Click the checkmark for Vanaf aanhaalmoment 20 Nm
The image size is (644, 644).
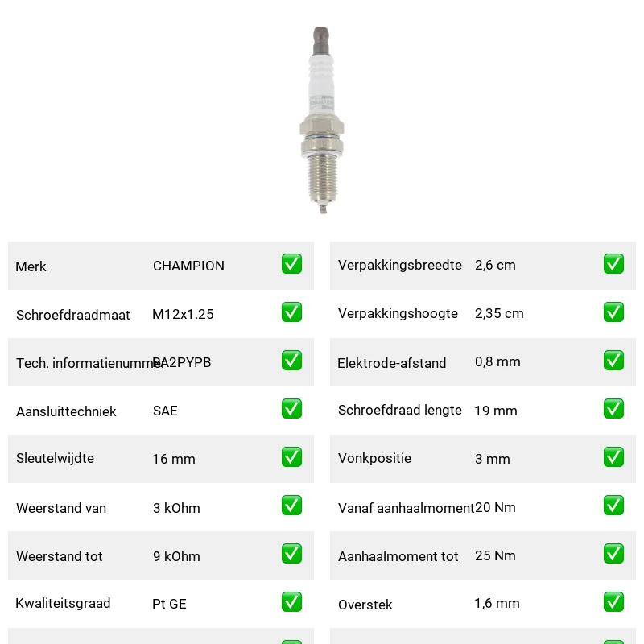point(613,506)
